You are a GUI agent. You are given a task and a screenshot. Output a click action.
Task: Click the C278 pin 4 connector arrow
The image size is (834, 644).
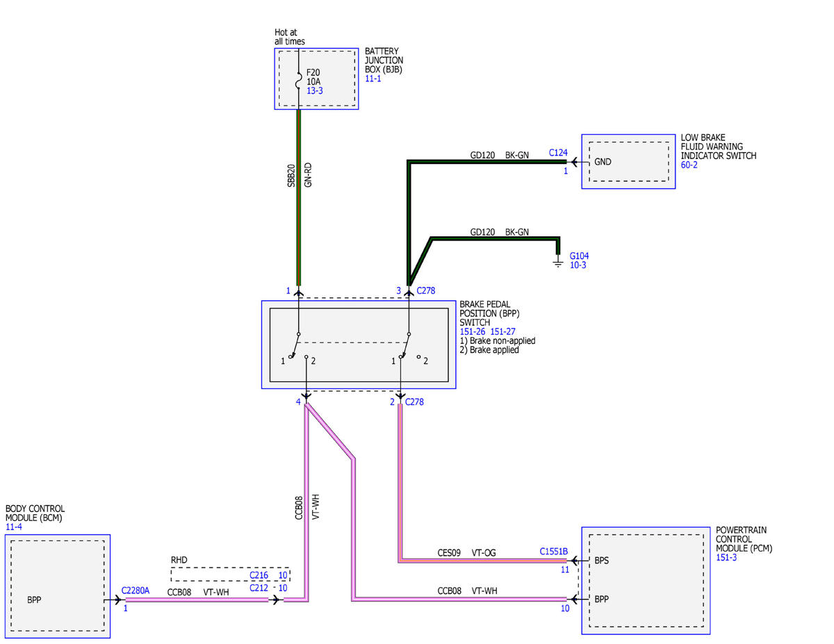click(306, 397)
